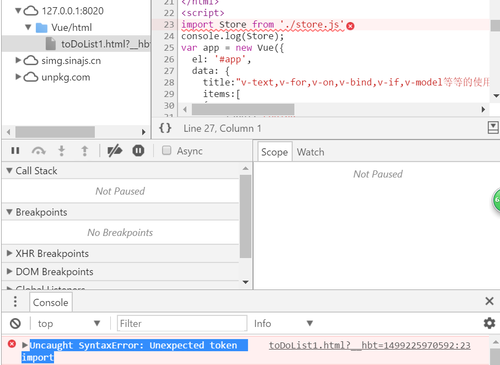Expand the simg.sinajs.cn node
The image size is (500, 365).
18,60
